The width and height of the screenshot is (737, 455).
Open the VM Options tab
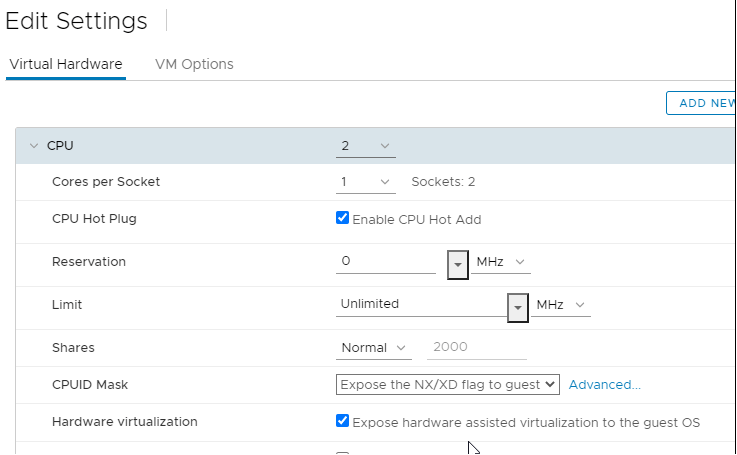pyautogui.click(x=194, y=64)
